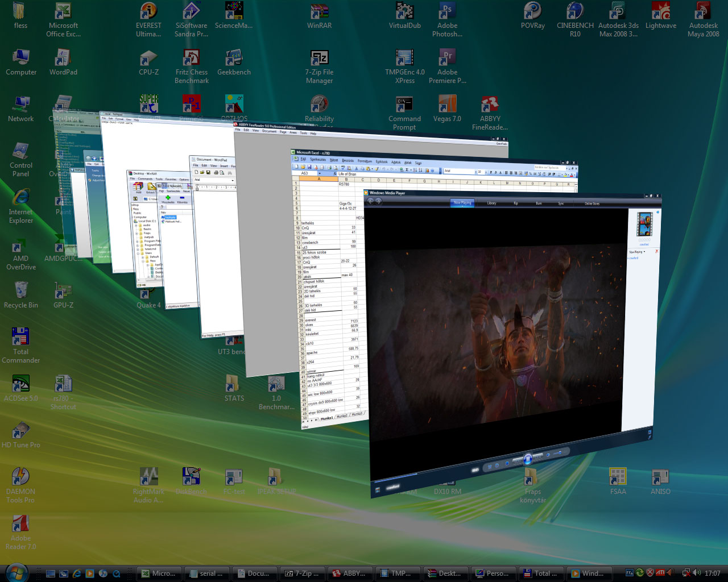This screenshot has width=728, height=582.
Task: Click the Munka1 sheet tab in Excel
Action: (x=326, y=418)
